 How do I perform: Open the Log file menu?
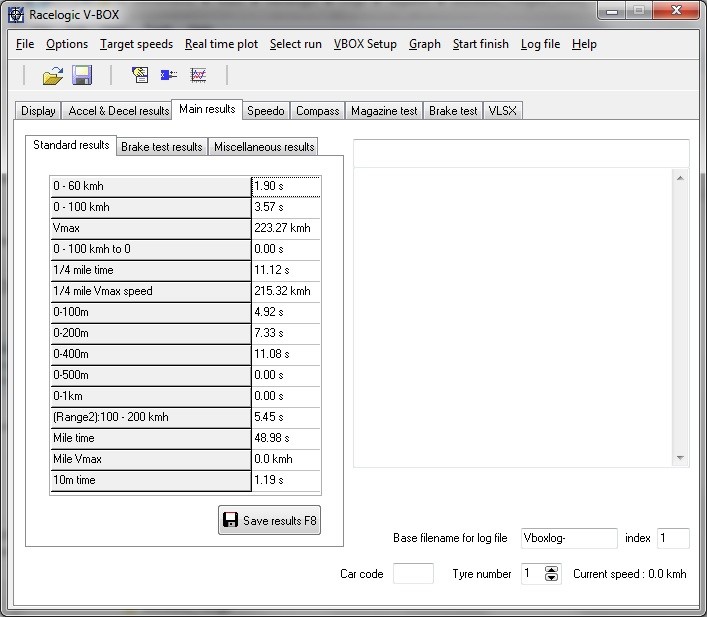540,44
